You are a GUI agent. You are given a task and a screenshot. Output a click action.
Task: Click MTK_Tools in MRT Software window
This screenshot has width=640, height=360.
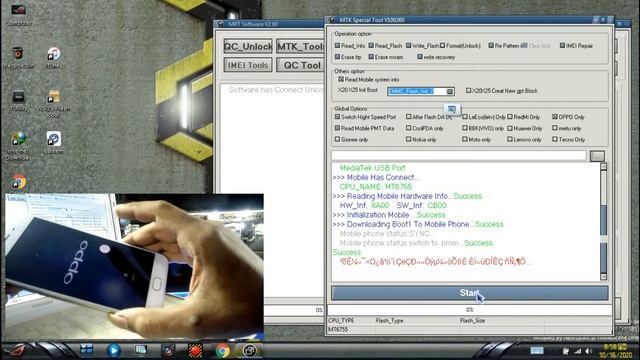coord(300,47)
